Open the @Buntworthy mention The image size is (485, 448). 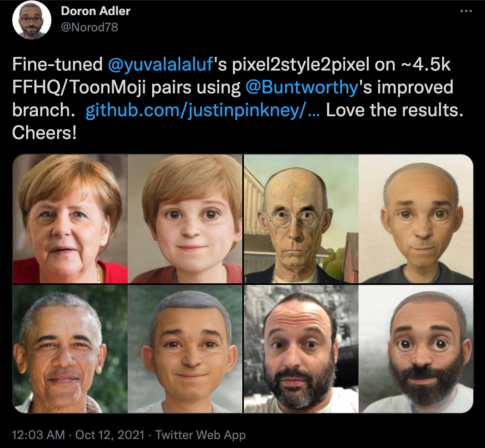click(x=301, y=87)
